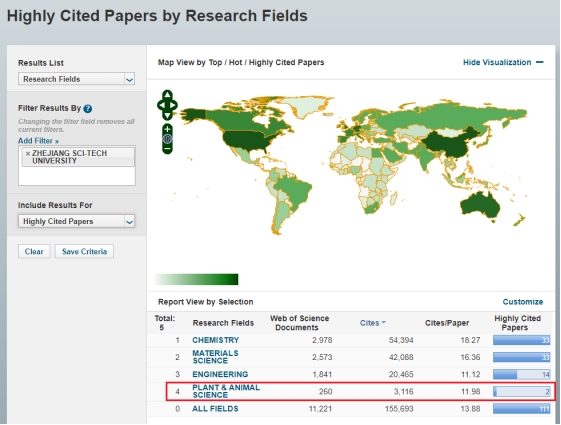Remove the ZHEJIANG SCI-TECH UNIVERSITY filter
561x425 pixels.
(x=28, y=153)
